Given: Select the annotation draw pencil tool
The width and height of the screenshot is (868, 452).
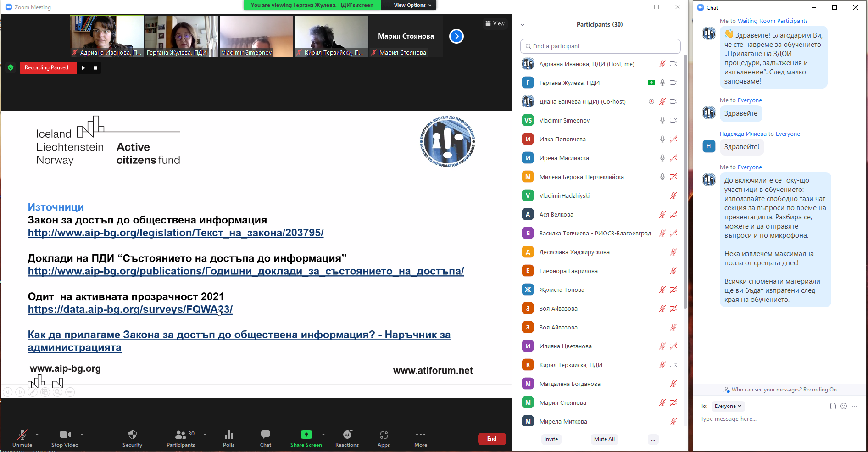Looking at the screenshot, I should [x=32, y=392].
